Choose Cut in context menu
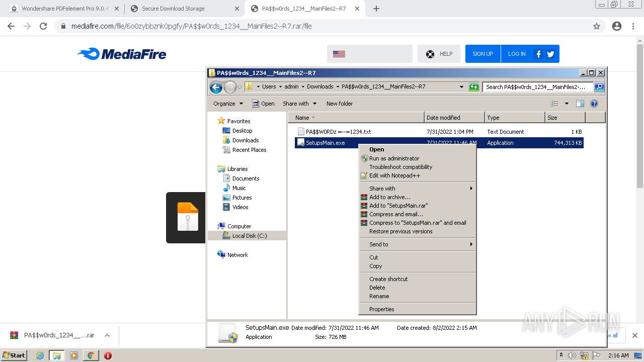 418,257
